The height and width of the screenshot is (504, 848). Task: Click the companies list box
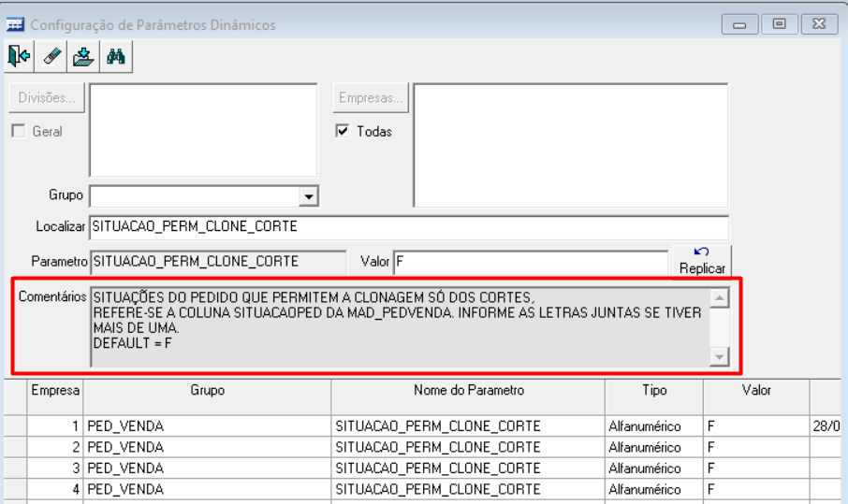pyautogui.click(x=571, y=145)
